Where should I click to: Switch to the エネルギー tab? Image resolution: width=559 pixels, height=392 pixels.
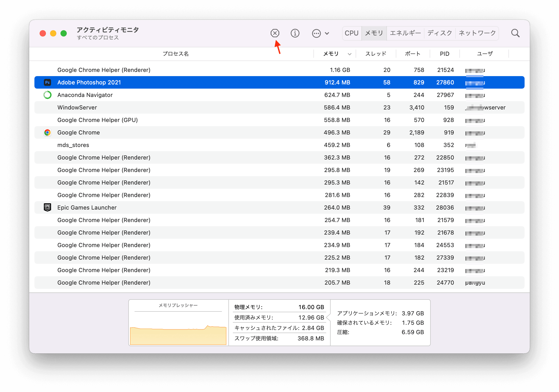pos(405,33)
